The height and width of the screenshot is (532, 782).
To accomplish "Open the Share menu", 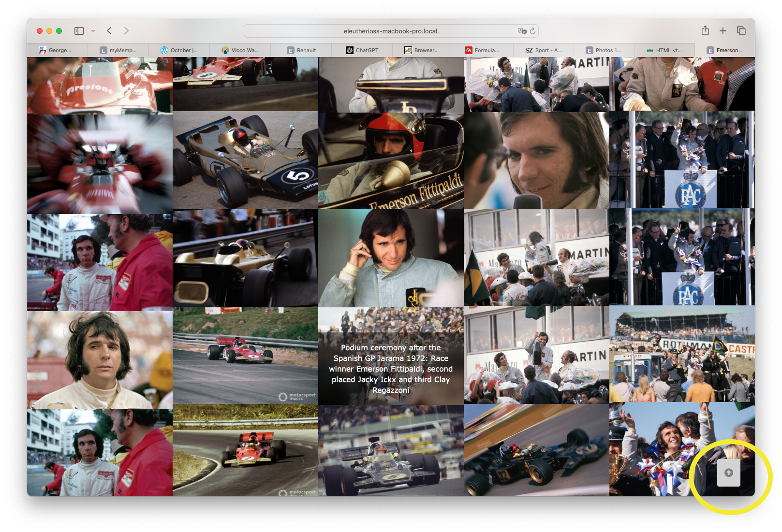I will [705, 31].
